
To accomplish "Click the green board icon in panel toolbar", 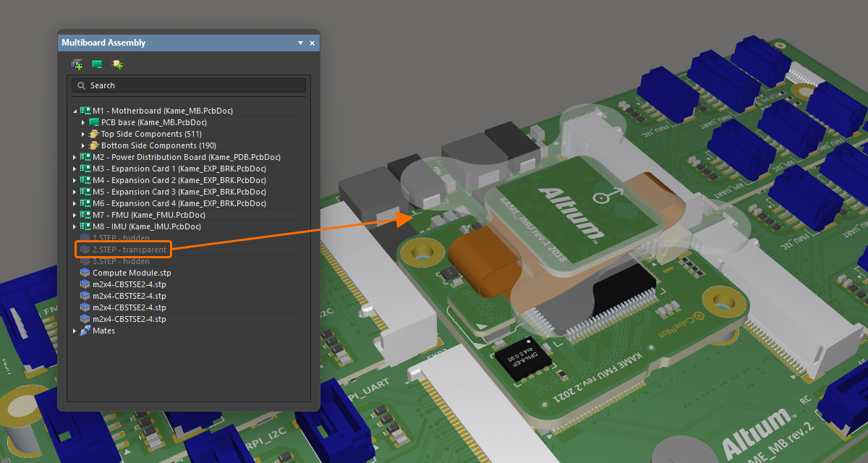I will point(97,64).
